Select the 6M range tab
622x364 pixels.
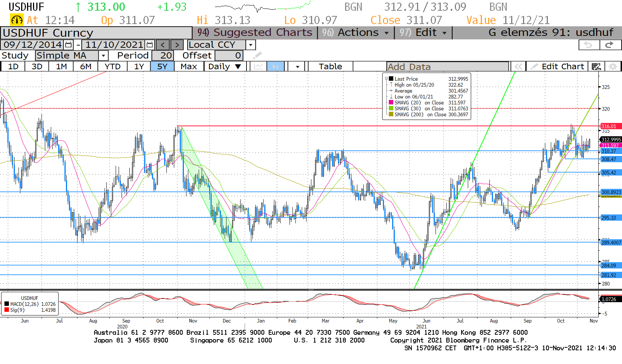pos(86,67)
